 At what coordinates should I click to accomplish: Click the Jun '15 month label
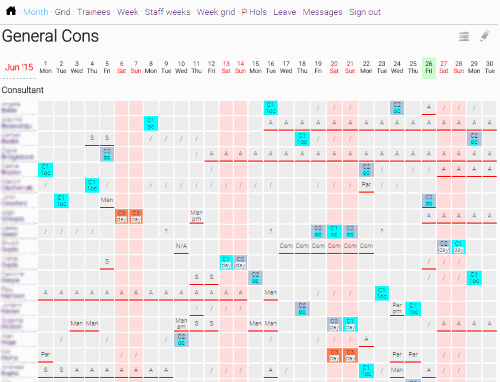click(x=19, y=67)
